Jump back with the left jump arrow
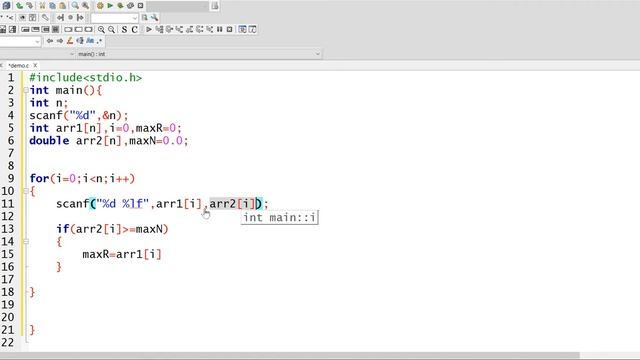This screenshot has width=640, height=360. tap(60, 18)
